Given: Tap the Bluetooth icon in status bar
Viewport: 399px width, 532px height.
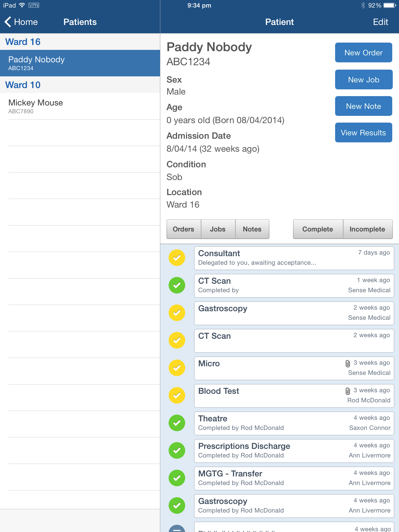Looking at the screenshot, I should [363, 5].
